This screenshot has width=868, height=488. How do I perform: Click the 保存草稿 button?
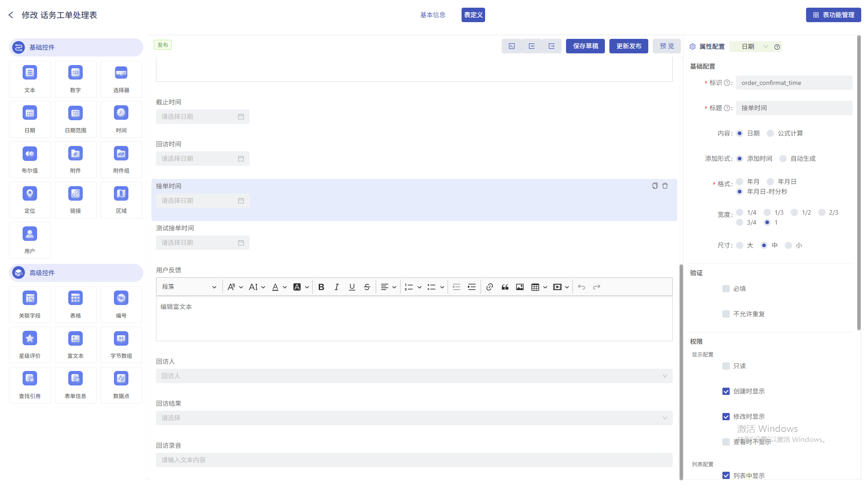pyautogui.click(x=585, y=46)
